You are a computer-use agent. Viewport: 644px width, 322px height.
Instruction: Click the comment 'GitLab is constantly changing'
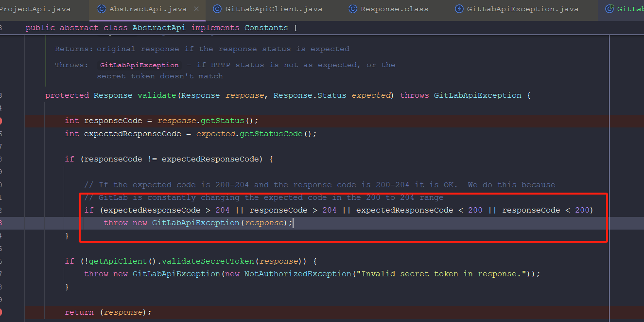(264, 197)
